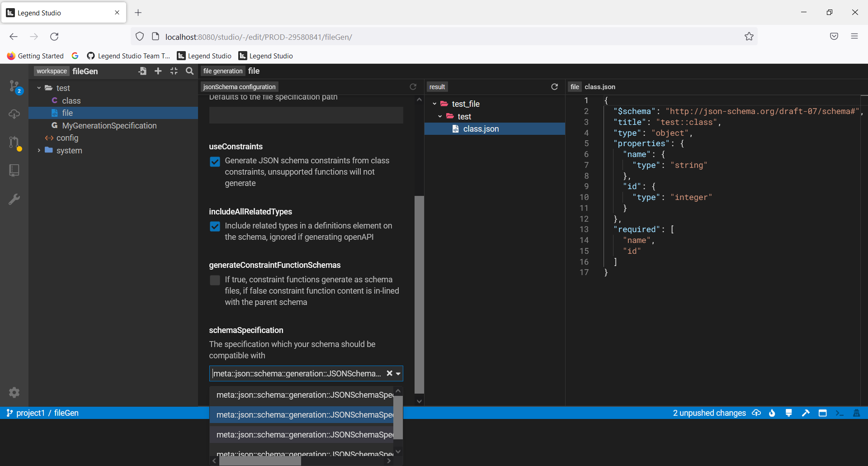
Task: Click empty file specification path input field
Action: 306,115
